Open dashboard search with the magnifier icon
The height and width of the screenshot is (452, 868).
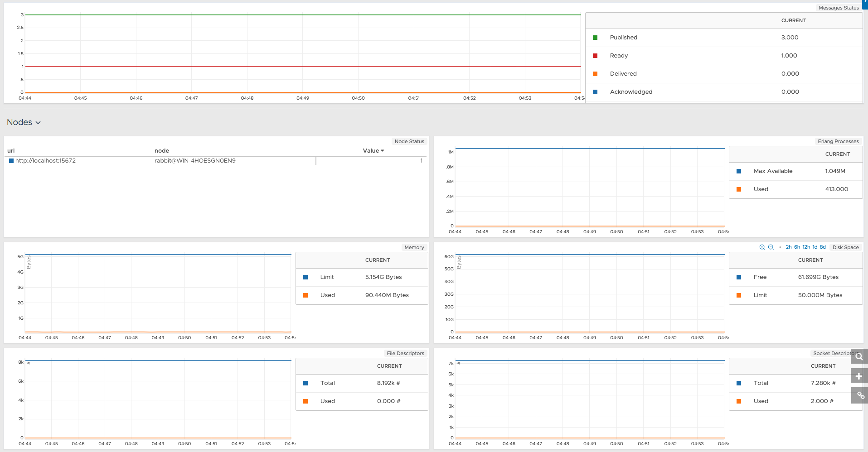tap(859, 356)
